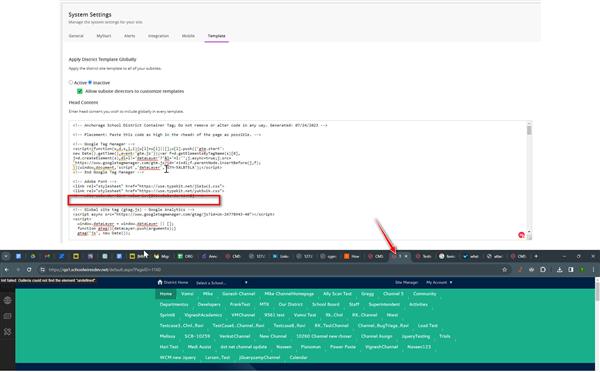Open the browser extensions puzzle icon
600x372 pixels.
pyautogui.click(x=543, y=270)
